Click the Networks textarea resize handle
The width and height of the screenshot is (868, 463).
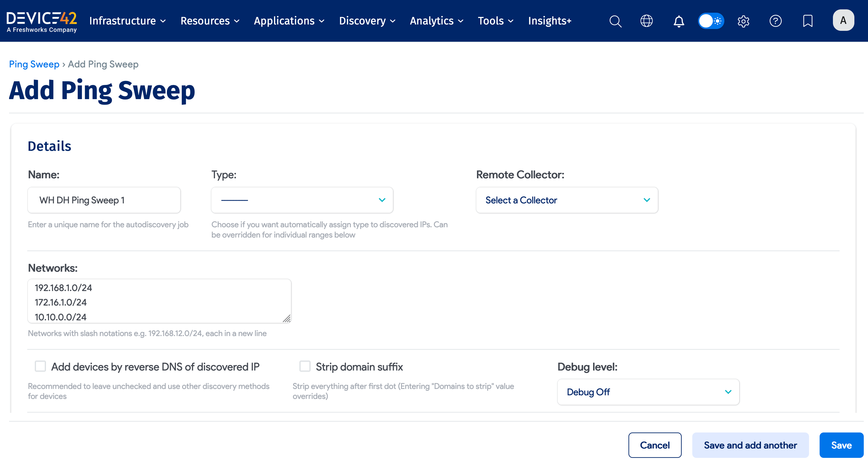pyautogui.click(x=287, y=319)
